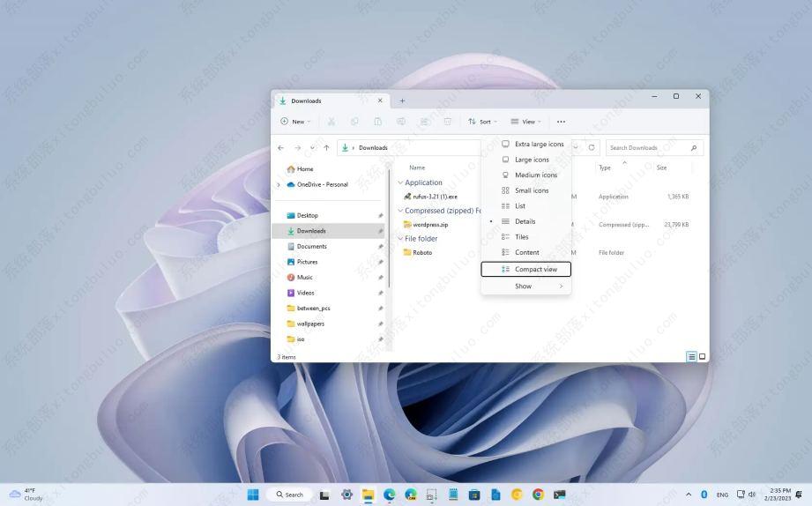
Task: Click the Up arrow navigation icon
Action: pos(326,148)
